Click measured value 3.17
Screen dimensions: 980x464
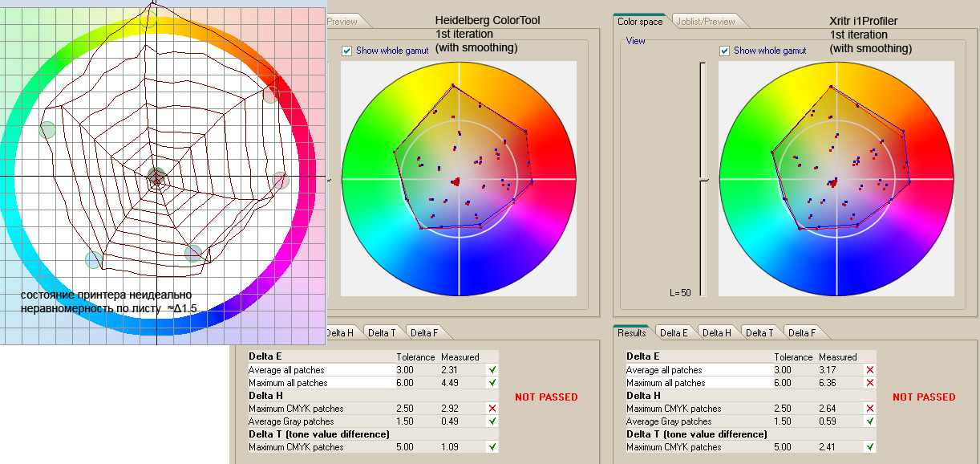(x=827, y=370)
